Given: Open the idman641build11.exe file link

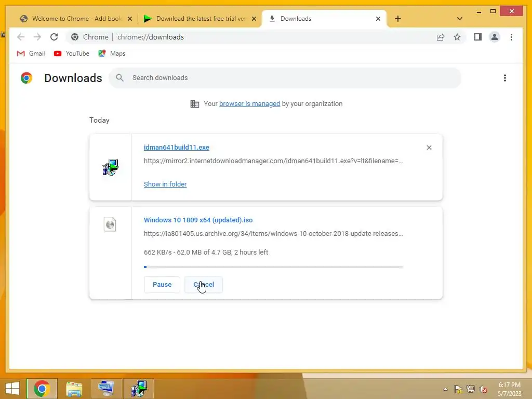Looking at the screenshot, I should (177, 147).
